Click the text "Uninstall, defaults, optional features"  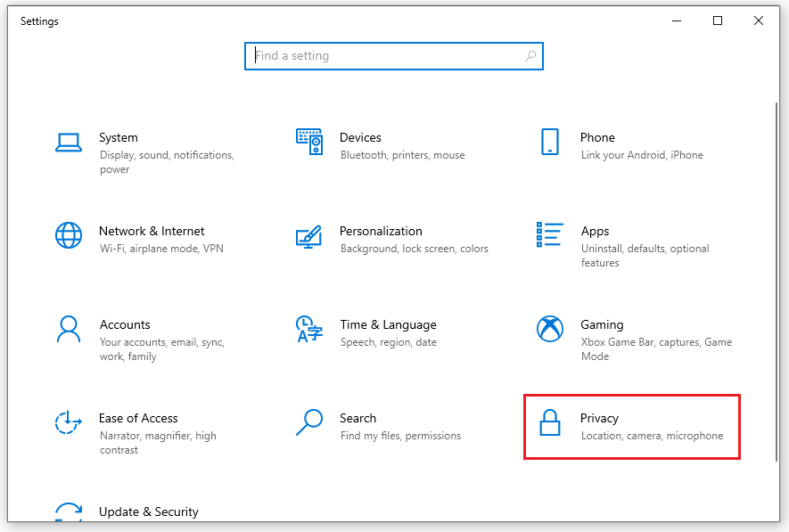point(645,256)
